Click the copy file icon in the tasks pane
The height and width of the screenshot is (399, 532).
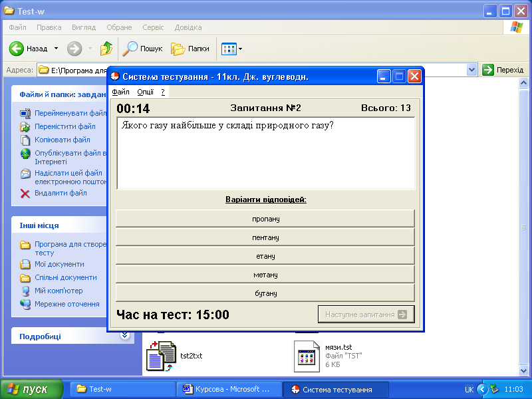pyautogui.click(x=25, y=140)
